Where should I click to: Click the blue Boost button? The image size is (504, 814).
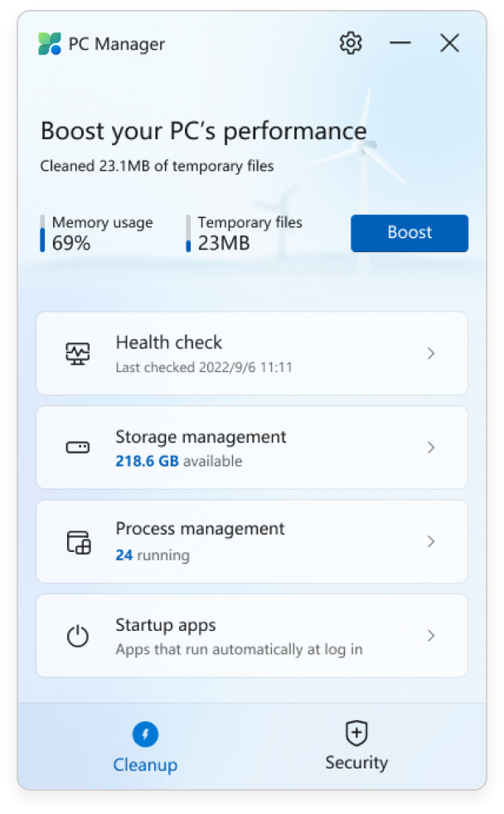click(409, 233)
